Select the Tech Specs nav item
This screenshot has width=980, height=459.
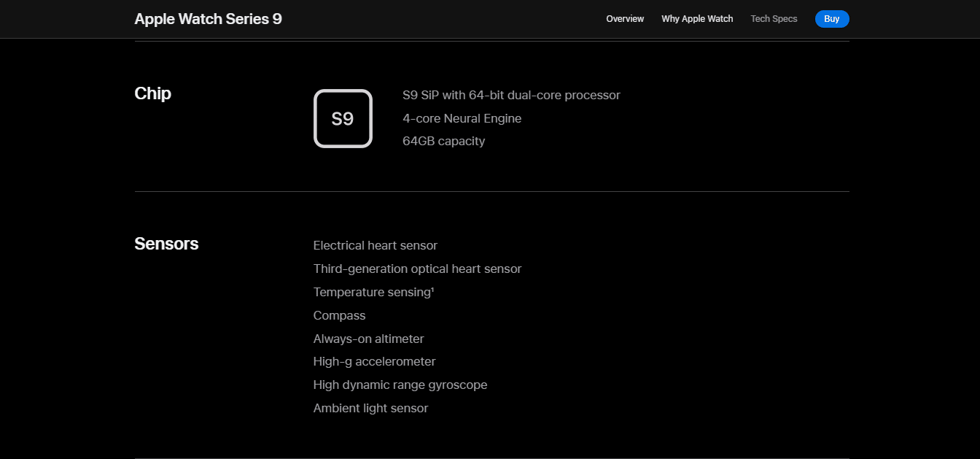[774, 19]
